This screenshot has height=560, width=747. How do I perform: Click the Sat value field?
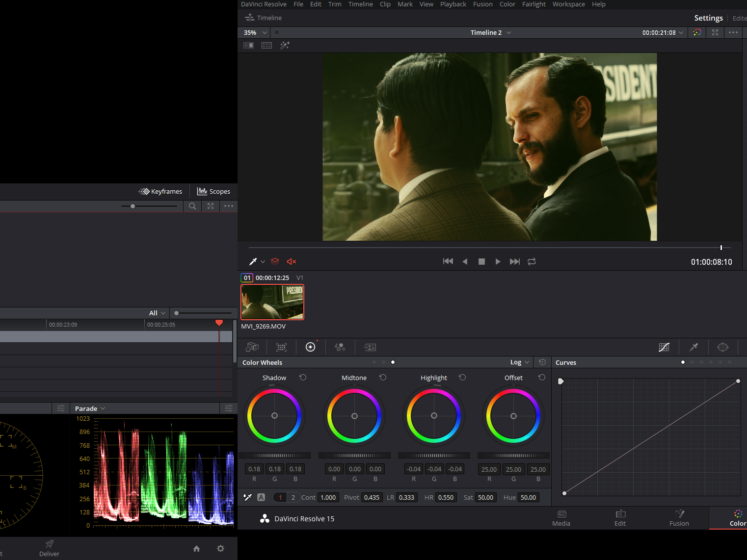click(486, 497)
